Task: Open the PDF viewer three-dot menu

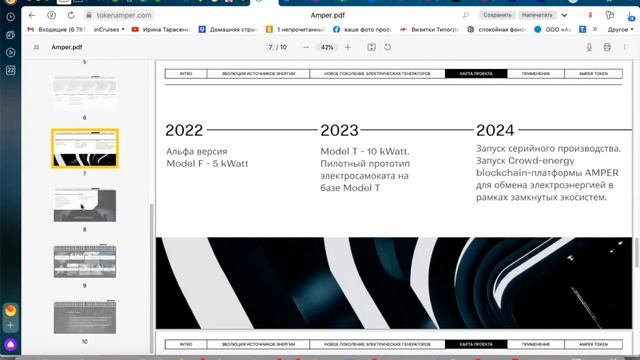Action: pos(624,47)
